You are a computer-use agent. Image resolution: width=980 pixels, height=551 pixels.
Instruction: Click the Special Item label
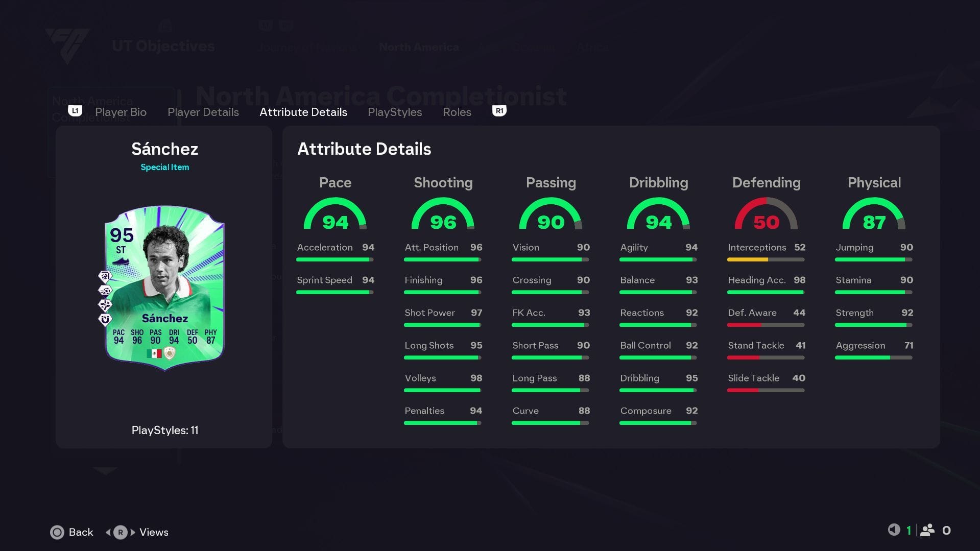click(x=164, y=167)
